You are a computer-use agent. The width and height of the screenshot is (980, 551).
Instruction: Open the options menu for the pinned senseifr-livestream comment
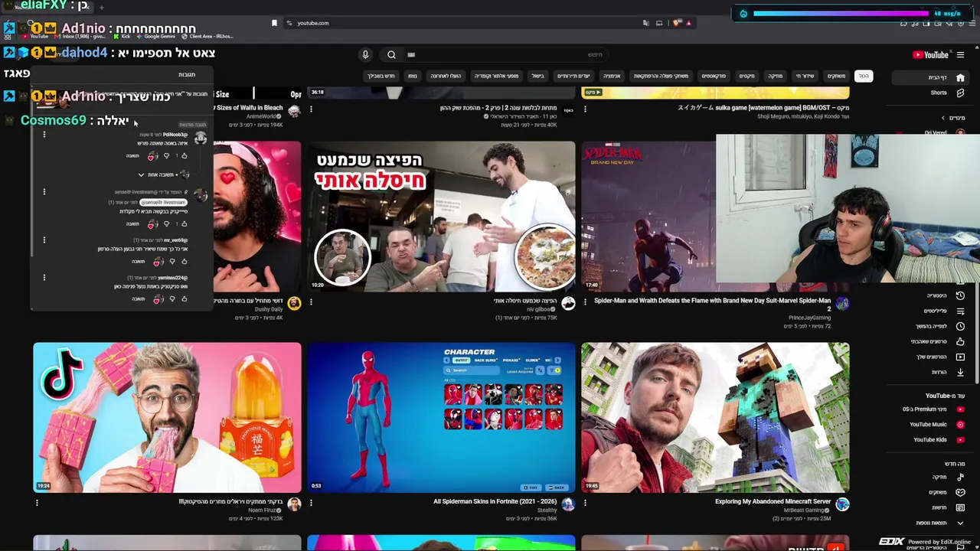point(44,191)
